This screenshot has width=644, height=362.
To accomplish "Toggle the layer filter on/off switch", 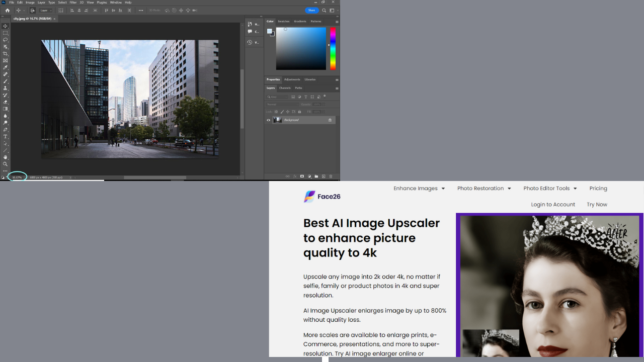I will click(x=325, y=96).
